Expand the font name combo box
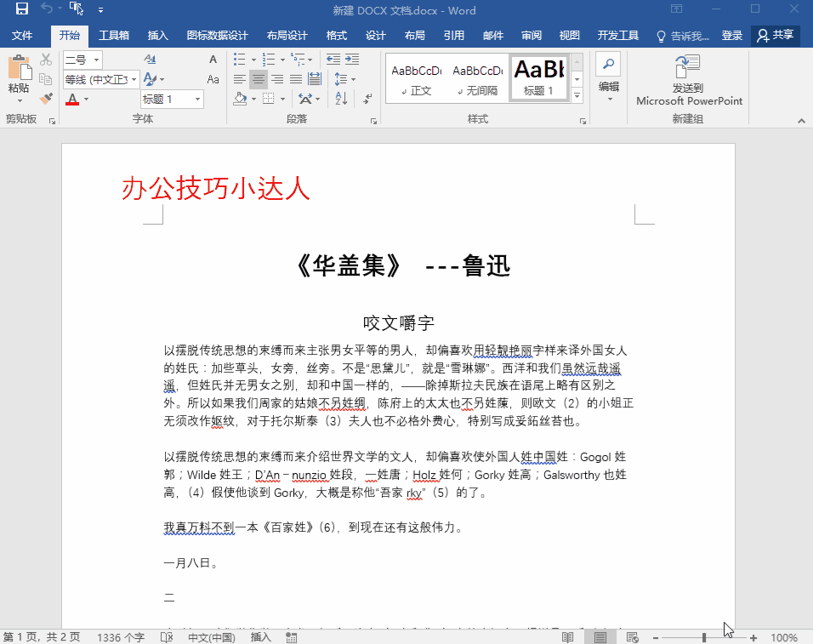This screenshot has width=813, height=644. click(133, 79)
